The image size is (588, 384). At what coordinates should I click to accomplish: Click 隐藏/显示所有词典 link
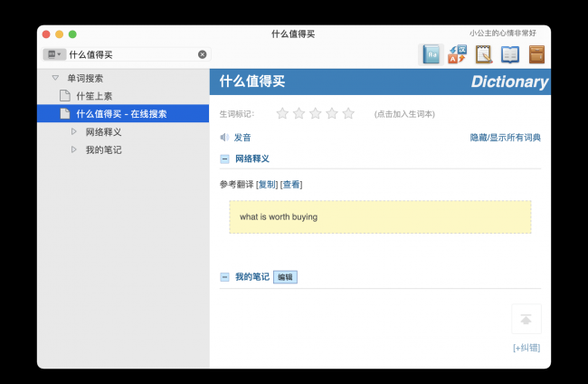(x=505, y=138)
